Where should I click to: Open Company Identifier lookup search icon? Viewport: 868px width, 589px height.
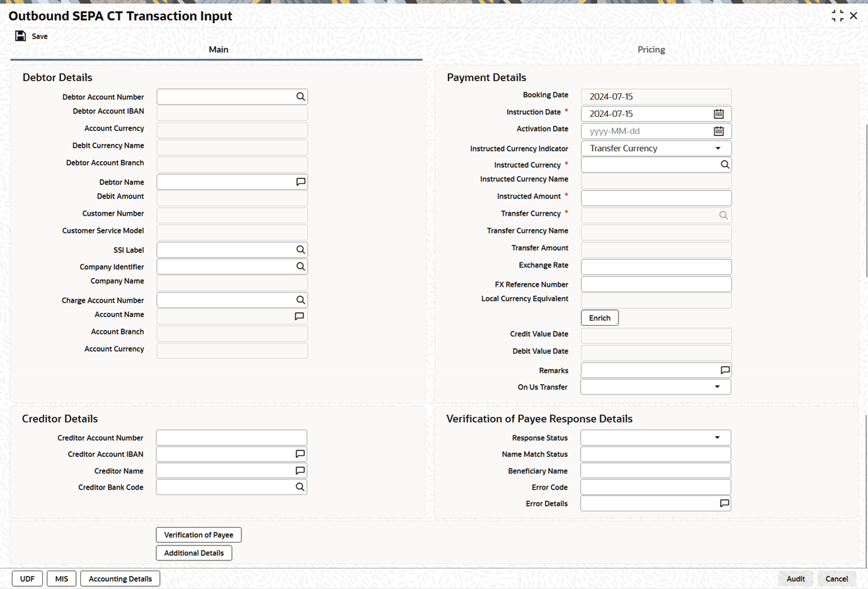pyautogui.click(x=300, y=267)
